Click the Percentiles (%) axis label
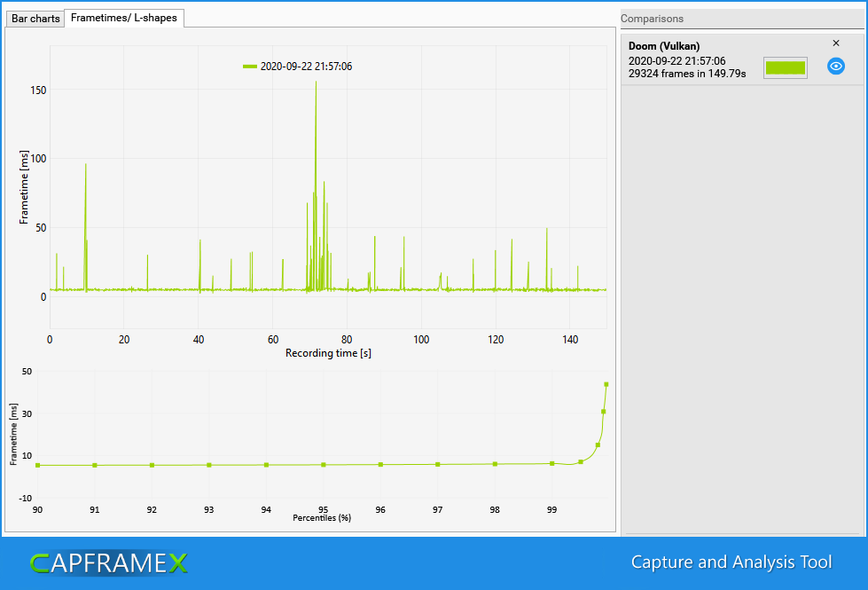 [x=322, y=518]
